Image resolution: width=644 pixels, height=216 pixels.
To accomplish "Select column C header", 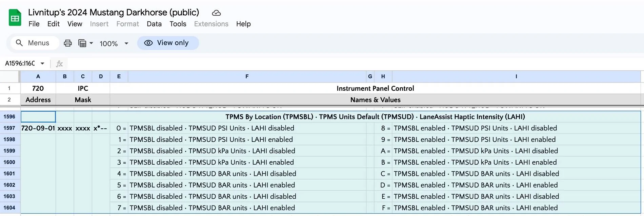I will point(83,76).
